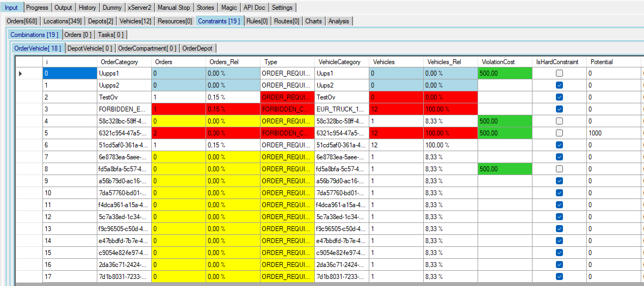Switch to the Vehicles[12] tab

click(136, 21)
